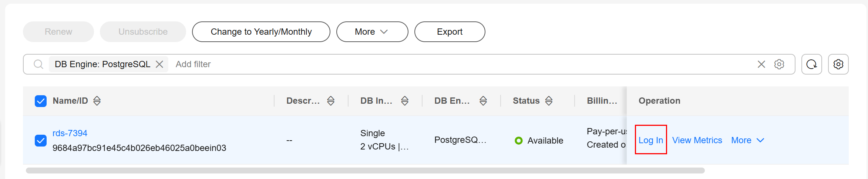Sort by DB Instance Type column

(x=405, y=101)
